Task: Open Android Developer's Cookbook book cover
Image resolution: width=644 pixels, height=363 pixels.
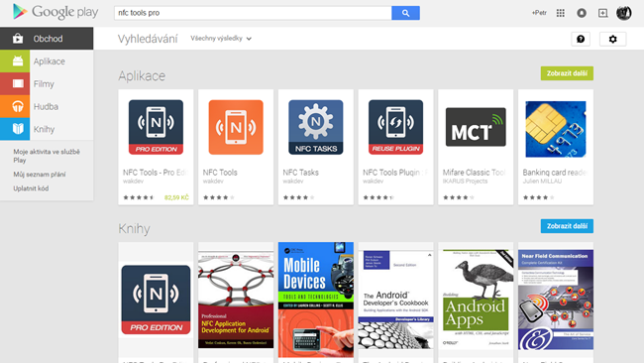Action: 395,301
